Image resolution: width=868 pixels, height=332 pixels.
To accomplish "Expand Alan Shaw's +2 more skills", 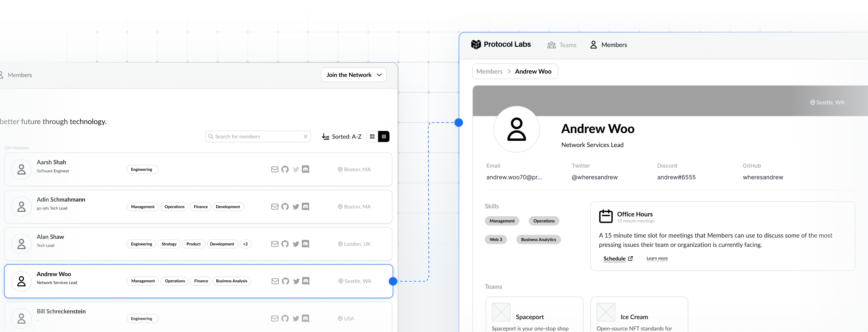I will [245, 244].
